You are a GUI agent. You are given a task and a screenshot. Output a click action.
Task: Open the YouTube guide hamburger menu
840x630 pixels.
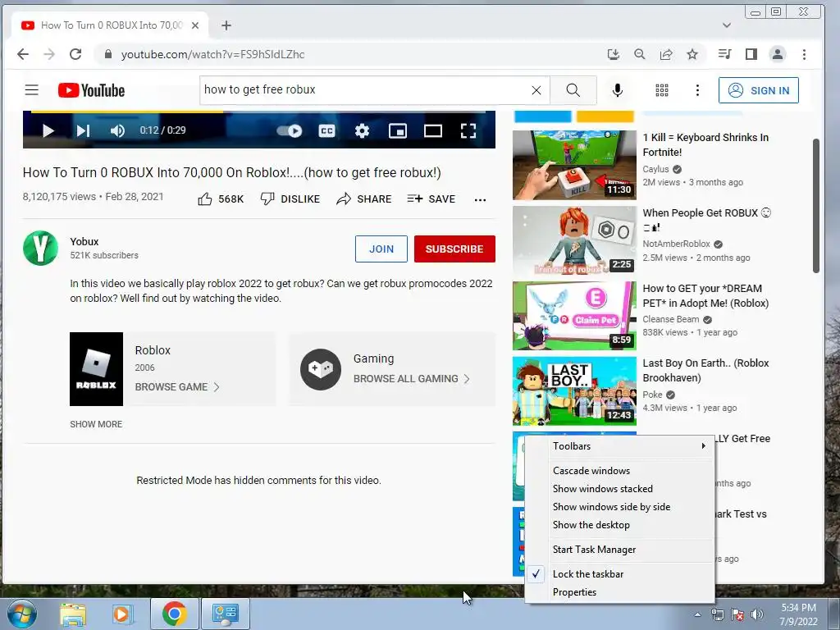click(32, 90)
